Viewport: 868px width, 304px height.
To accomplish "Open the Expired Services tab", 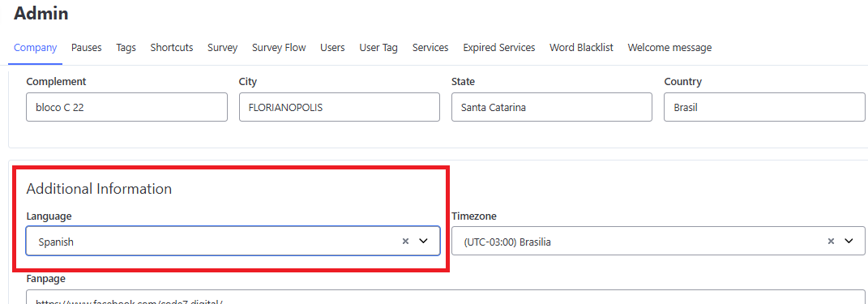I will click(499, 48).
